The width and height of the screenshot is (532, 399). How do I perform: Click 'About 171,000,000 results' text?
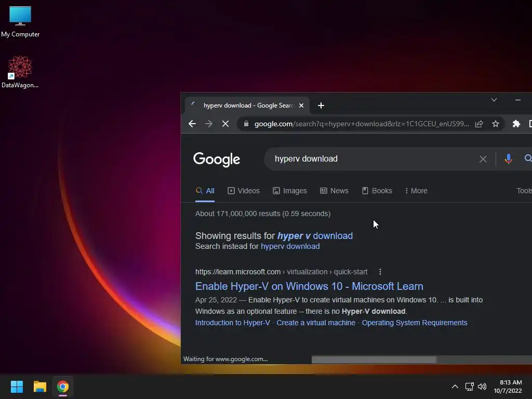pyautogui.click(x=263, y=214)
